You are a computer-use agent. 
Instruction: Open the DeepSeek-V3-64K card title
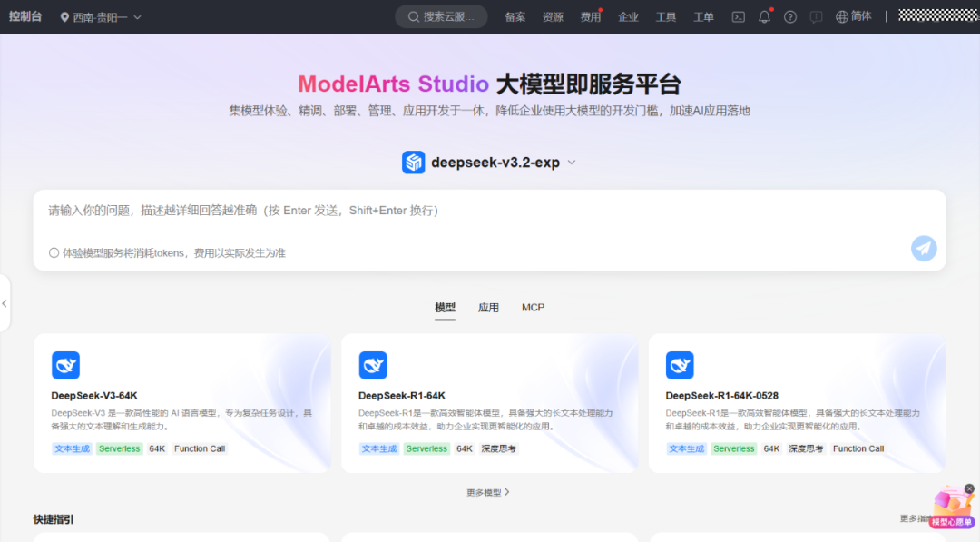94,396
